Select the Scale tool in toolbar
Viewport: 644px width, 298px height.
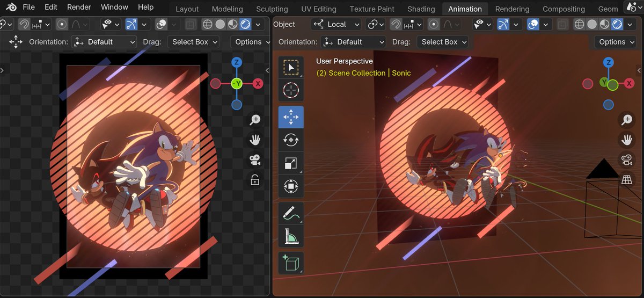pyautogui.click(x=291, y=163)
